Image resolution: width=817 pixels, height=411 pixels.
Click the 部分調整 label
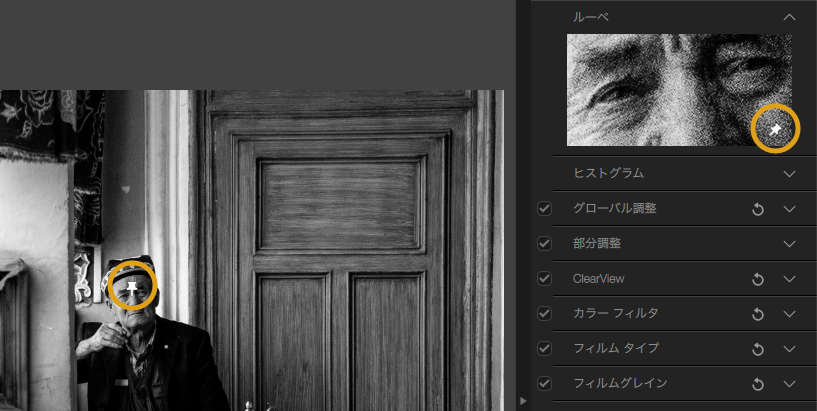[597, 243]
